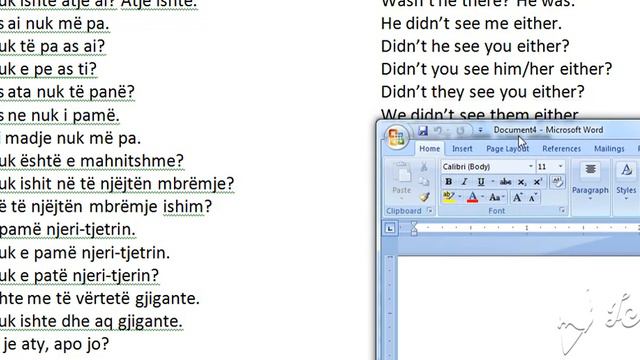Focus the font size 11 box

pos(547,167)
